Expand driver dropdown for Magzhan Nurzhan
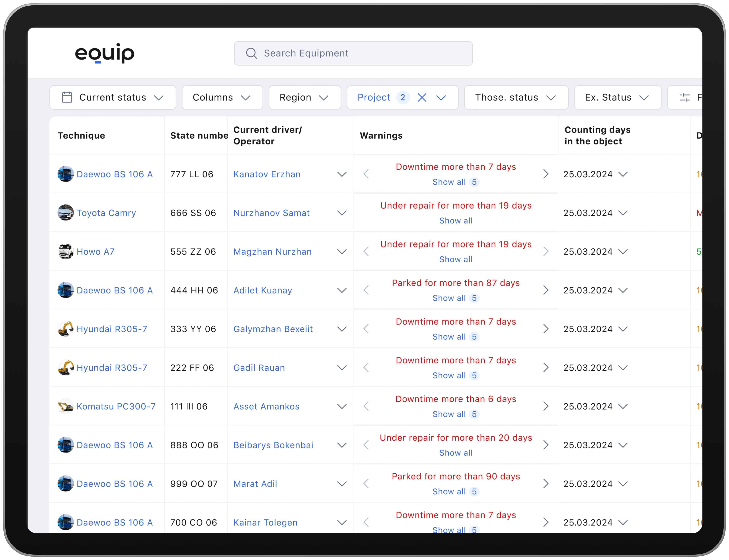729x560 pixels. (342, 251)
